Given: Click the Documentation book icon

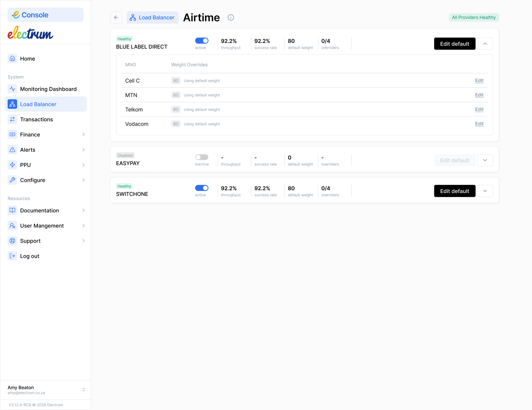Looking at the screenshot, I should pos(12,210).
